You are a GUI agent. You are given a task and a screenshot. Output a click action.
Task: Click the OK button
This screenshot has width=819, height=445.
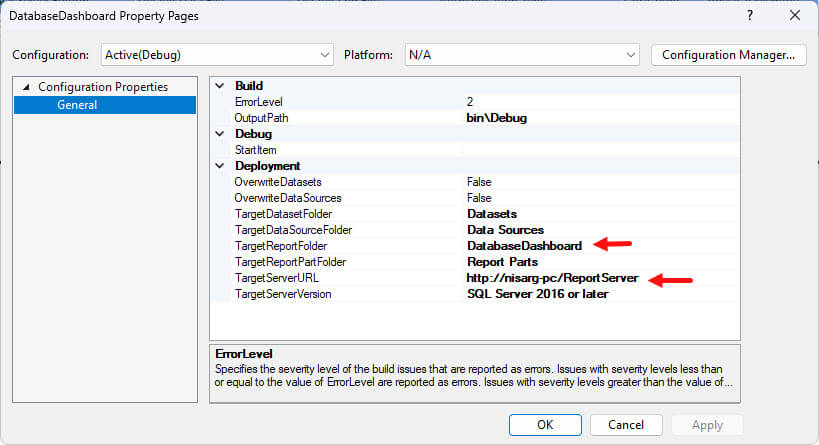[x=545, y=425]
